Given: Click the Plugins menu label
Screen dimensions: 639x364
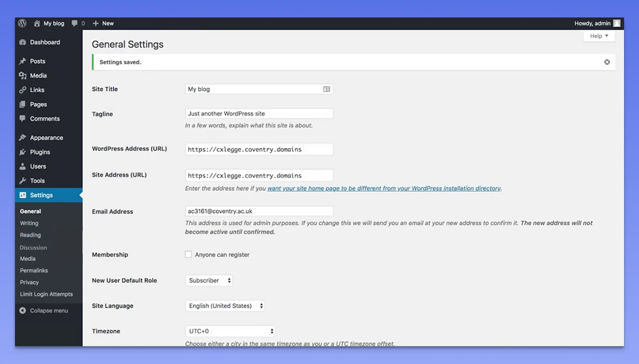Looking at the screenshot, I should point(40,152).
